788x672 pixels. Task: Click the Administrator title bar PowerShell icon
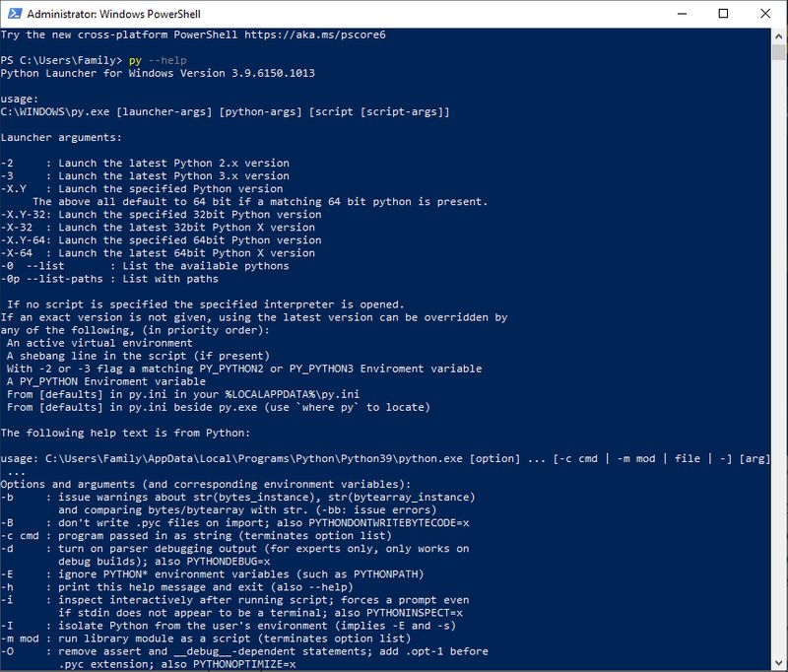14,15
